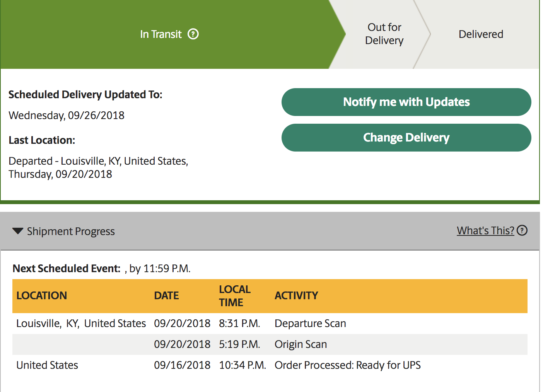Screen dimensions: 543x392
Task: Select the Delivered status step
Action: click(481, 34)
